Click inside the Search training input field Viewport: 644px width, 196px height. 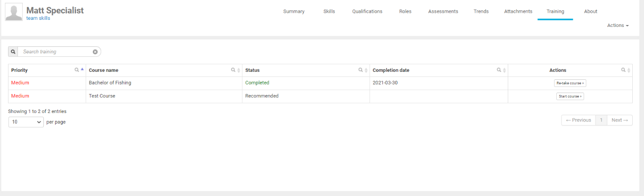[56, 52]
